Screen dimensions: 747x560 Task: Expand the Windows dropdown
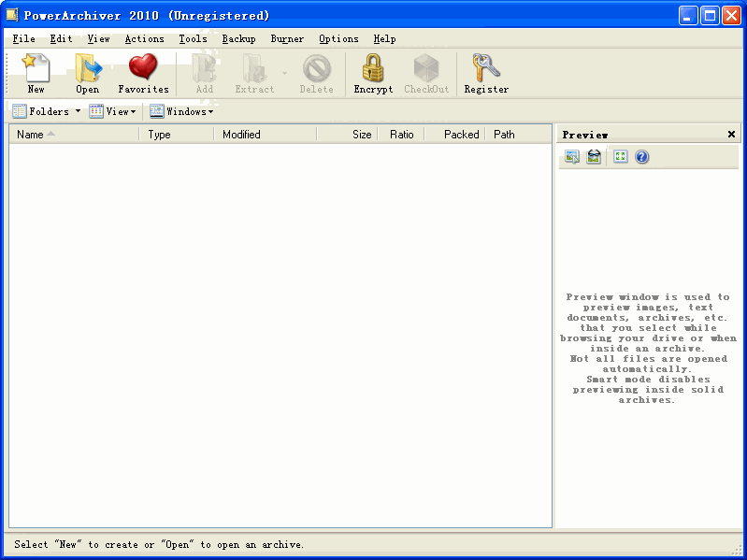tap(182, 111)
